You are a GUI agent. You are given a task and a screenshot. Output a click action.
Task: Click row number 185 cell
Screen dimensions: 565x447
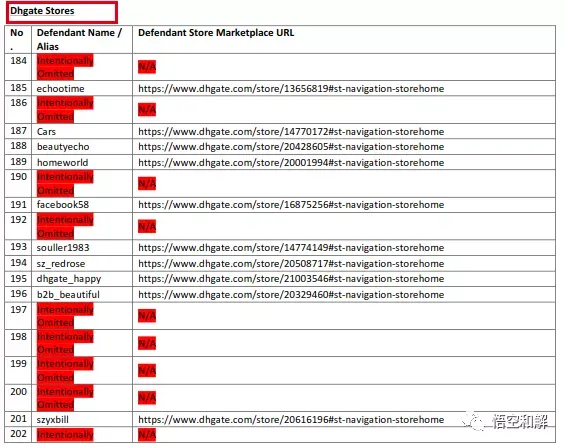(x=18, y=88)
